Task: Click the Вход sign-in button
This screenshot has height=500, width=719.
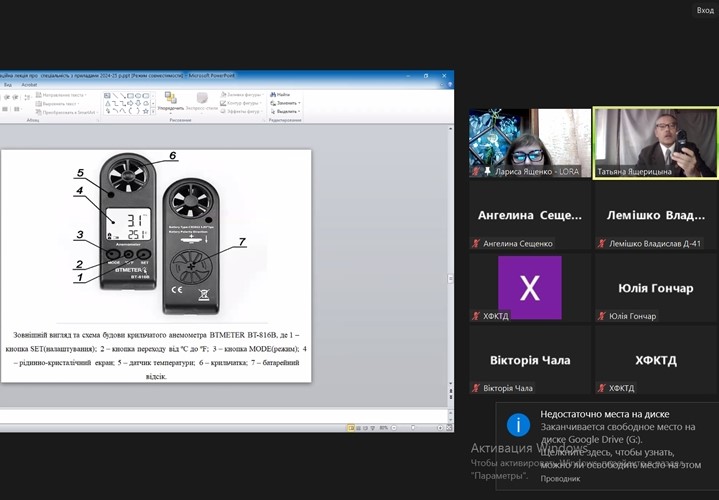Action: 704,10
